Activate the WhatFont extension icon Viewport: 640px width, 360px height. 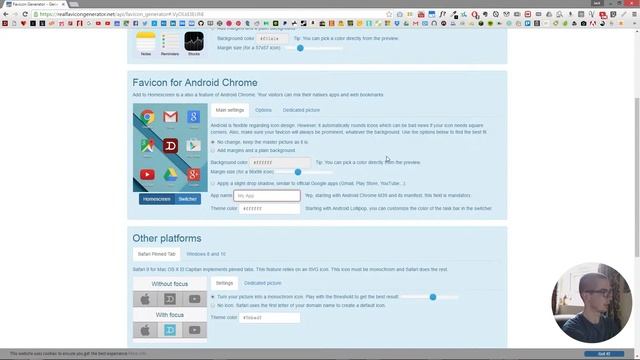[442, 14]
